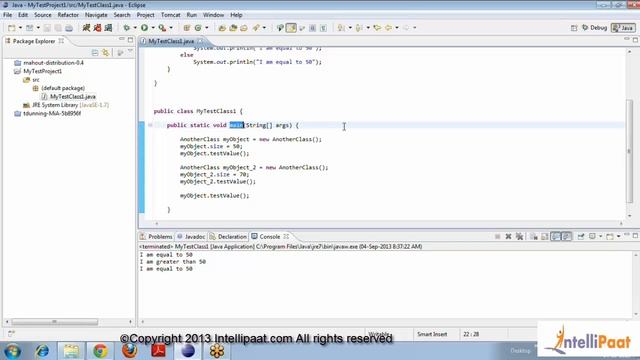Image resolution: width=640 pixels, height=360 pixels.
Task: Toggle Block Selection Mode in the toolbar
Action: click(x=312, y=28)
